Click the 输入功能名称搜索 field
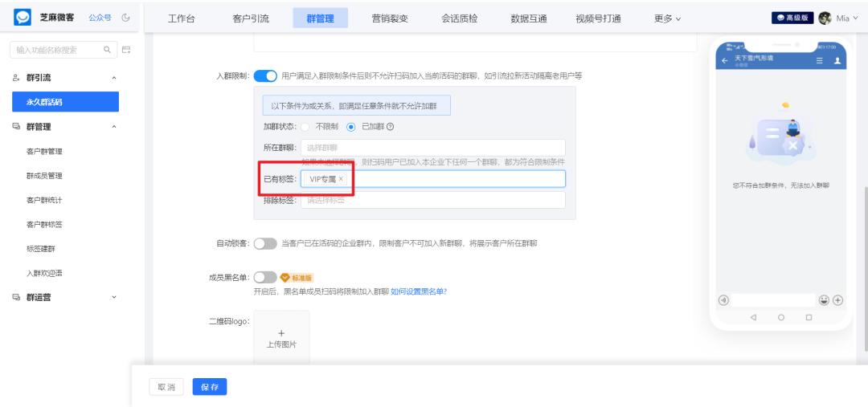Screen dimensions: 868x407 [x=63, y=50]
